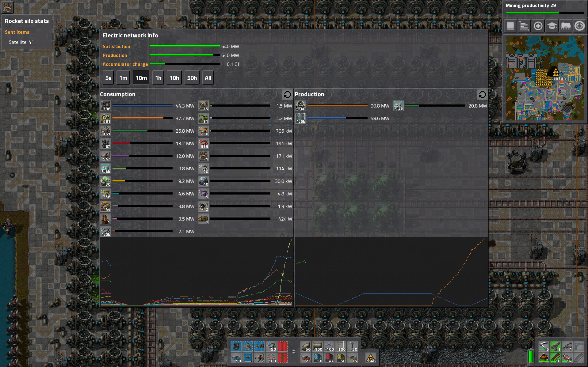The width and height of the screenshot is (588, 367).
Task: Select the 50h time range
Action: [192, 78]
